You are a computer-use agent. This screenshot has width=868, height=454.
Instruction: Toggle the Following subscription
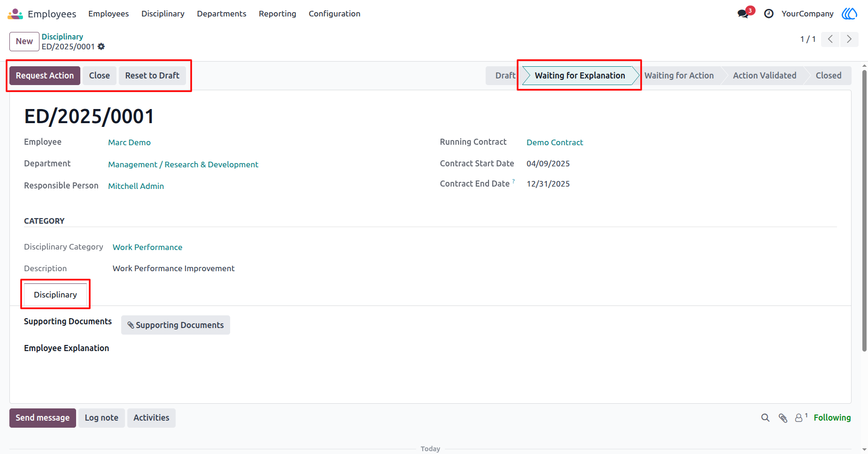[x=832, y=418]
